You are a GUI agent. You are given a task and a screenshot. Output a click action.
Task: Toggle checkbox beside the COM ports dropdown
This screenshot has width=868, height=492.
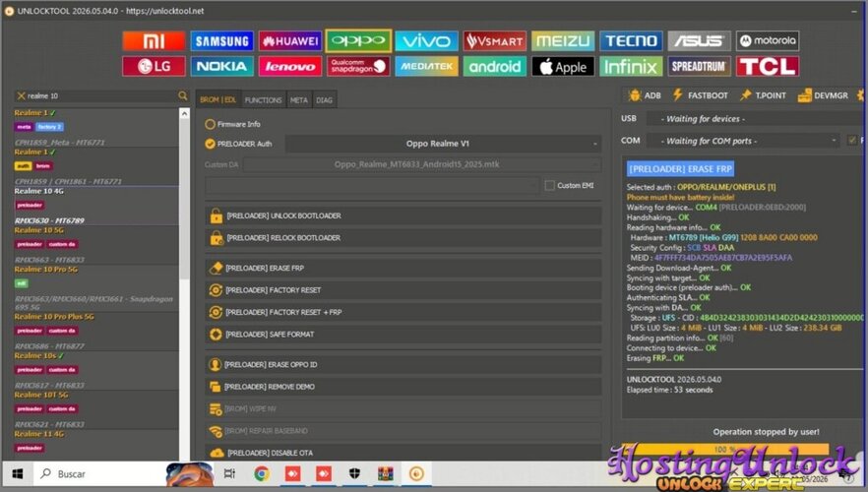852,141
